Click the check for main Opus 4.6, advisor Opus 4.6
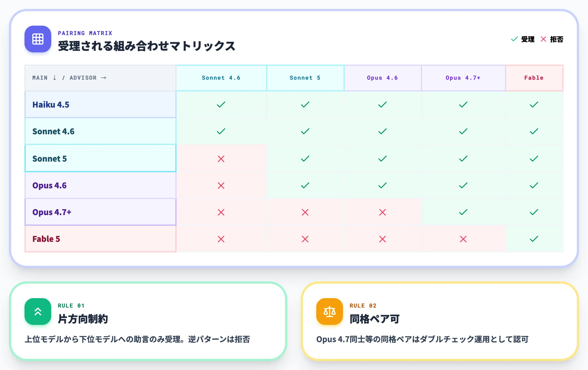Viewport: 588px width, 370px height. [383, 185]
